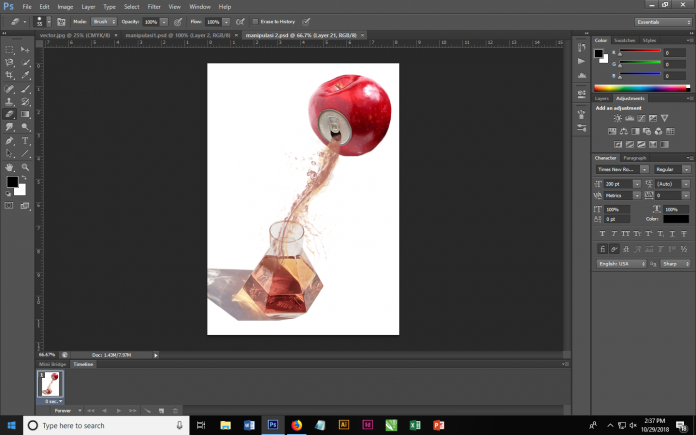Activate the Clone Stamp tool

[x=10, y=101]
